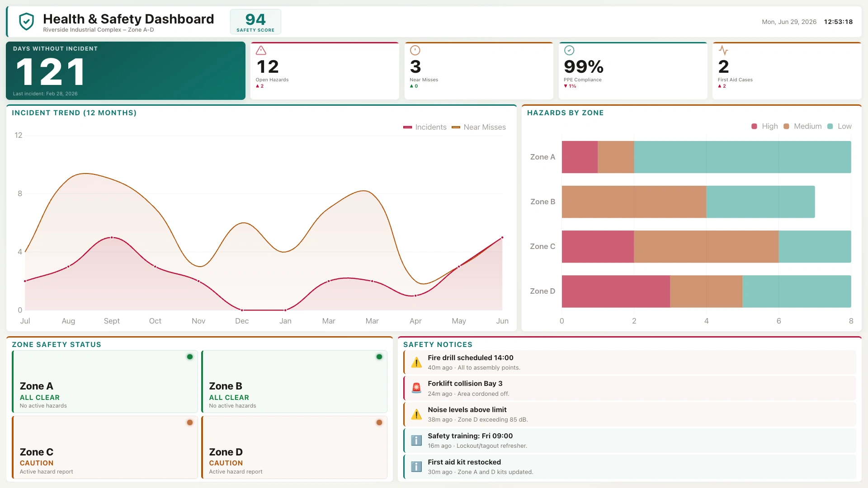Click the Riverside Industrial Complex subtitle

(99, 30)
